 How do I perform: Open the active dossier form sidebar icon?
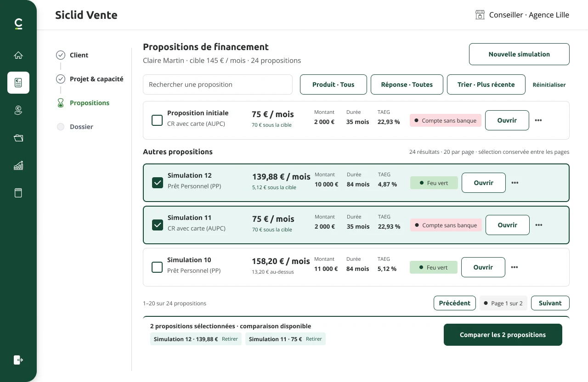tap(18, 83)
